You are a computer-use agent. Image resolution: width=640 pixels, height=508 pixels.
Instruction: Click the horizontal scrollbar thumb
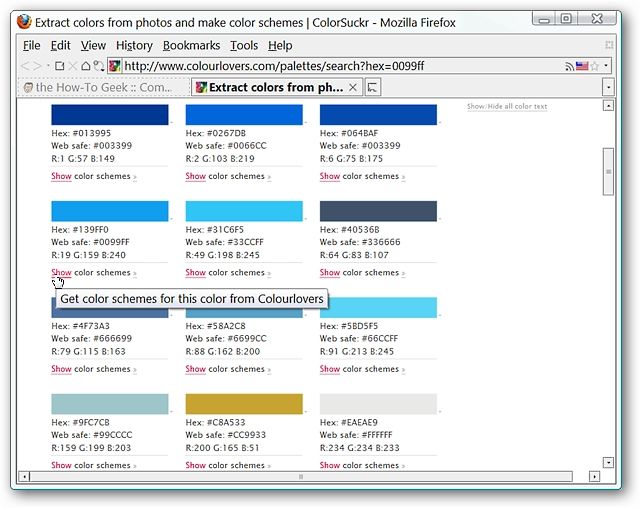click(x=301, y=476)
